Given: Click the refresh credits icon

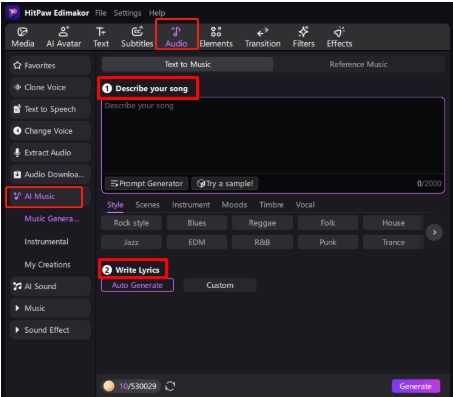Looking at the screenshot, I should 170,386.
